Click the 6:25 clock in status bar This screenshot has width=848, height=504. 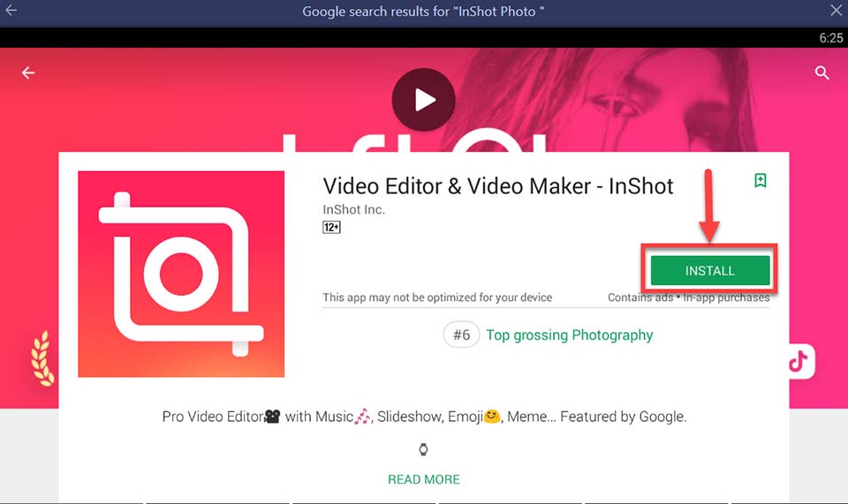click(830, 38)
